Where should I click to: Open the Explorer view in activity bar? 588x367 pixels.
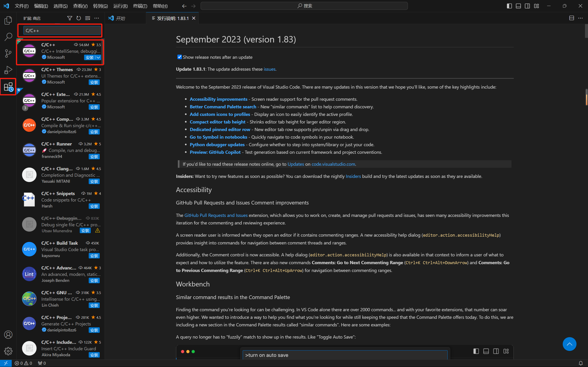8,20
